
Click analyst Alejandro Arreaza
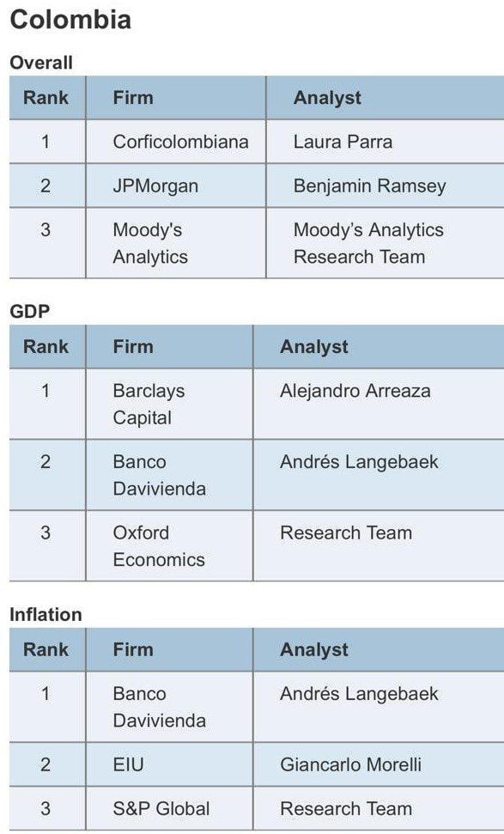tap(355, 391)
